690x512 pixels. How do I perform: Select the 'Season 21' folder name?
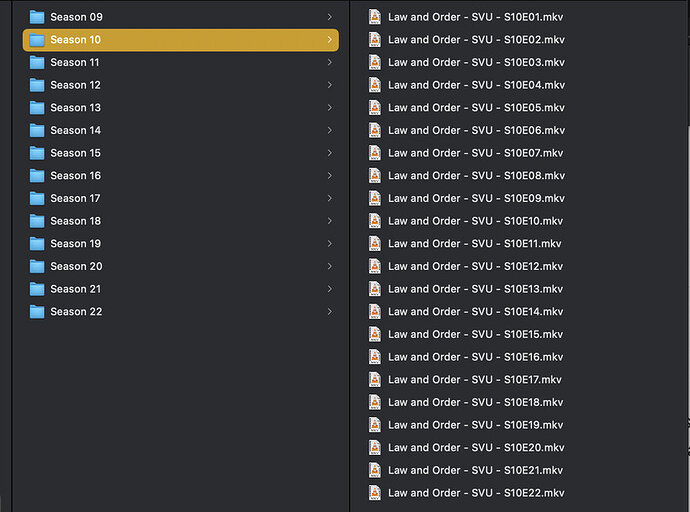[76, 289]
